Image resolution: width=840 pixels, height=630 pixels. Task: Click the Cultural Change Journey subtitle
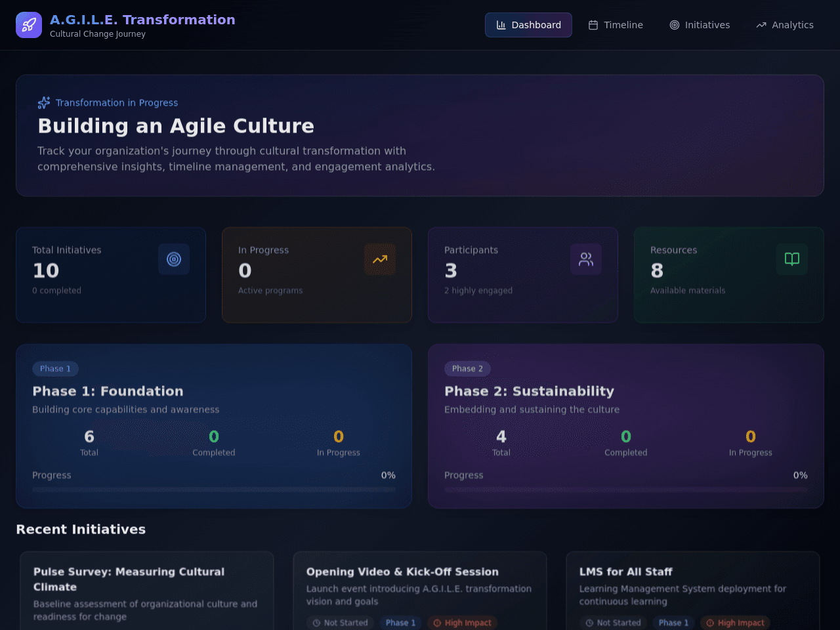point(98,34)
